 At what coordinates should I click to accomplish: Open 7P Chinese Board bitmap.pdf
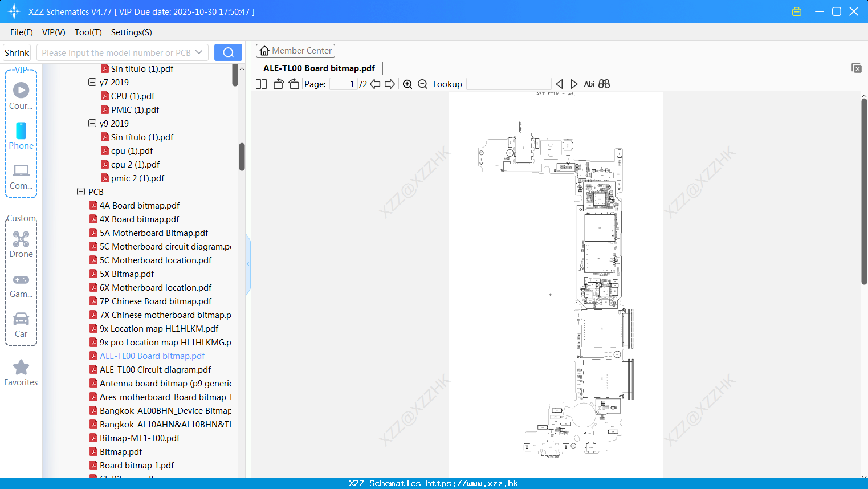pyautogui.click(x=156, y=301)
